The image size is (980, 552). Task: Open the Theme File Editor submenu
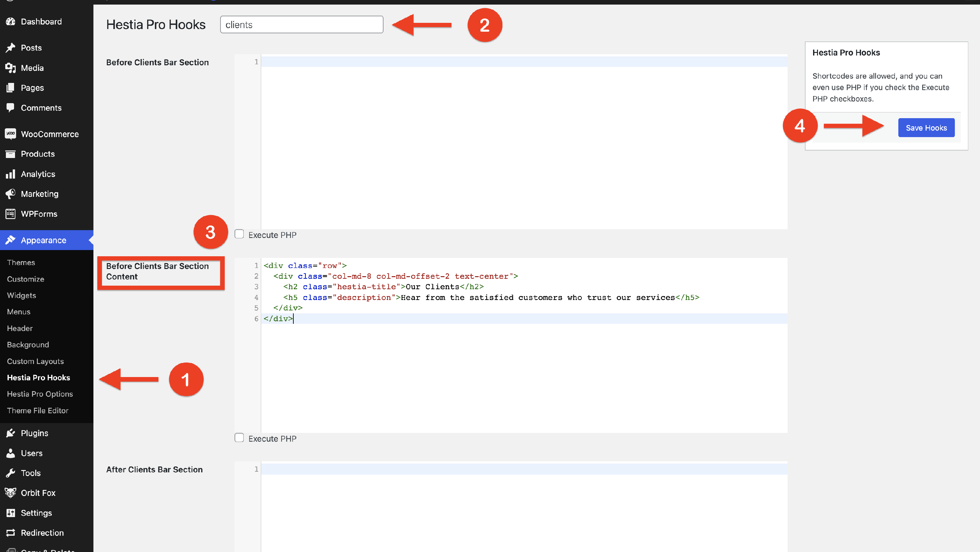pyautogui.click(x=37, y=411)
